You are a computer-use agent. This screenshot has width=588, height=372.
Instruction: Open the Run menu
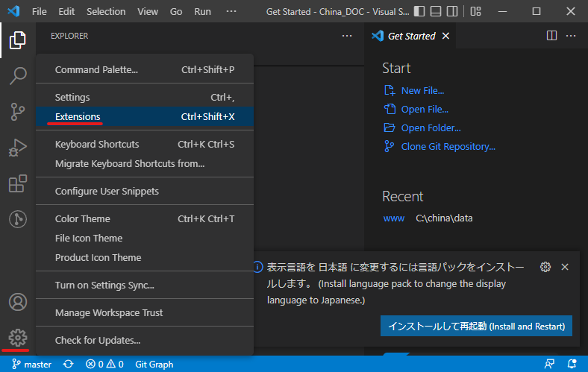click(202, 12)
